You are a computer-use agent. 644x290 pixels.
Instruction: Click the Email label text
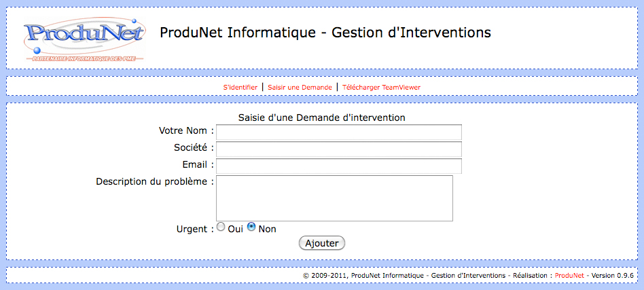point(198,165)
